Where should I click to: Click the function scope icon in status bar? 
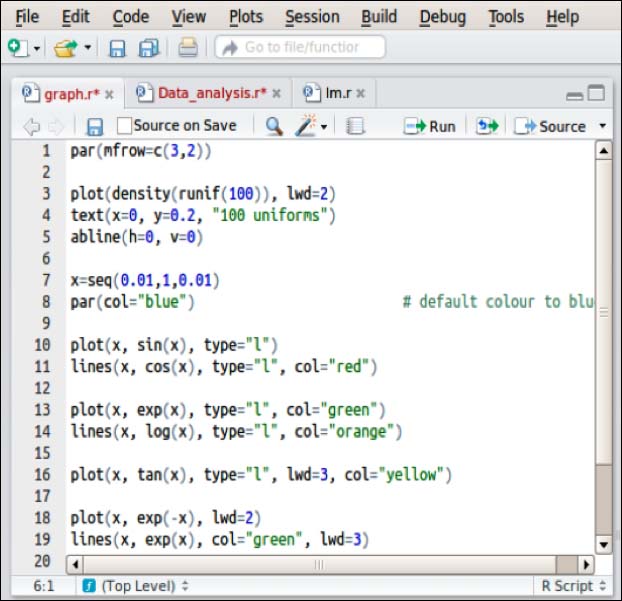tap(89, 586)
